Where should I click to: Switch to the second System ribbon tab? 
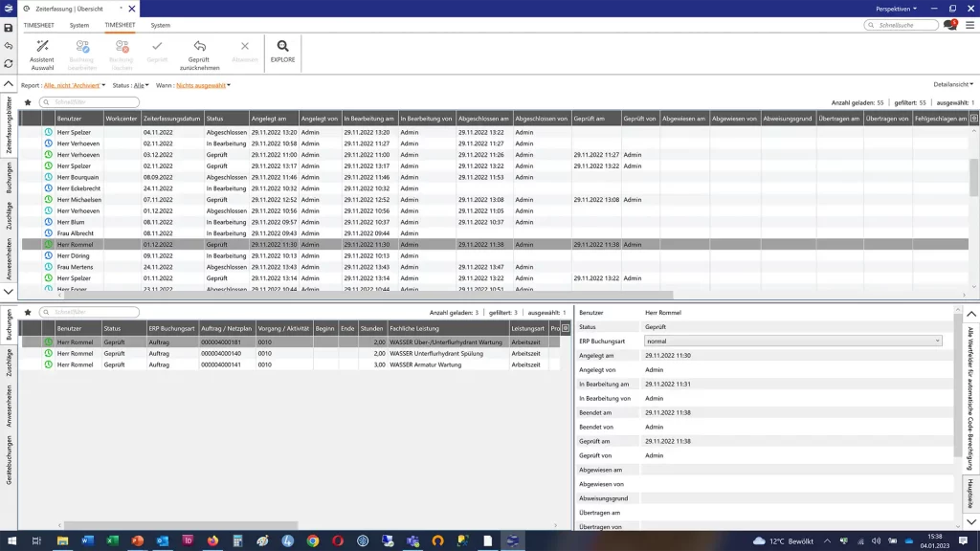(x=160, y=25)
